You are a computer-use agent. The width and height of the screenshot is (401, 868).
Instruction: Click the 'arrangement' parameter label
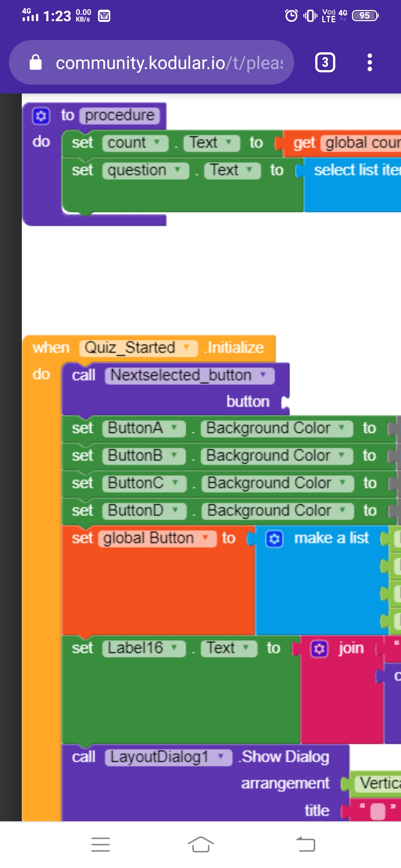coord(285,784)
